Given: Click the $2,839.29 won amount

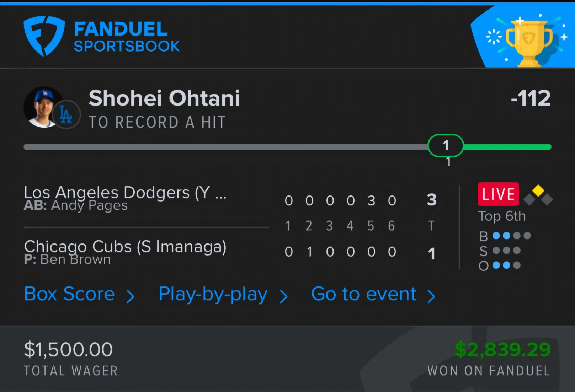Looking at the screenshot, I should point(502,350).
